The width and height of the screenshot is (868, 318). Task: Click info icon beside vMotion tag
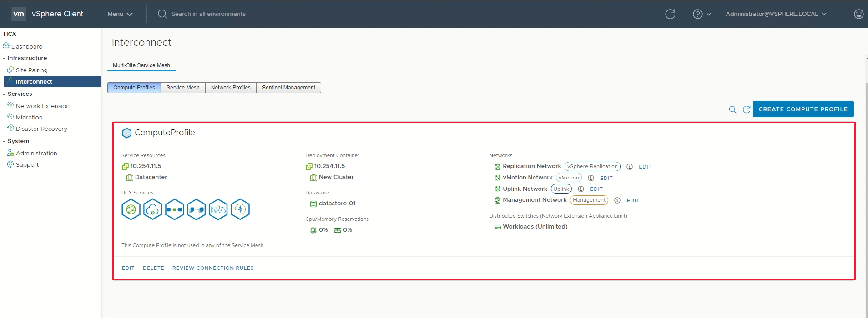pos(591,178)
